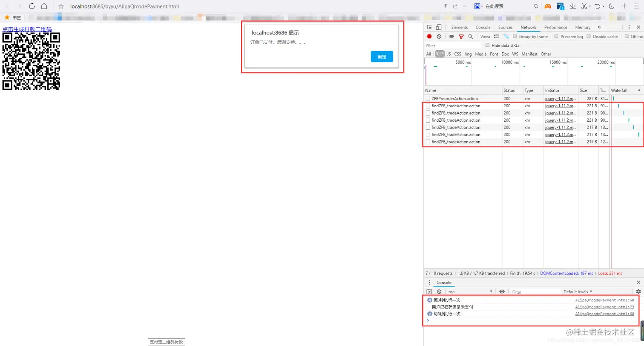Open a new tab with the plus icon
644x346 pixels.
coord(624,6)
